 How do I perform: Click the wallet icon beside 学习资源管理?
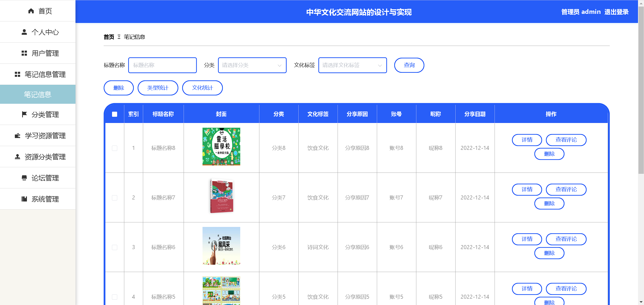pyautogui.click(x=17, y=136)
